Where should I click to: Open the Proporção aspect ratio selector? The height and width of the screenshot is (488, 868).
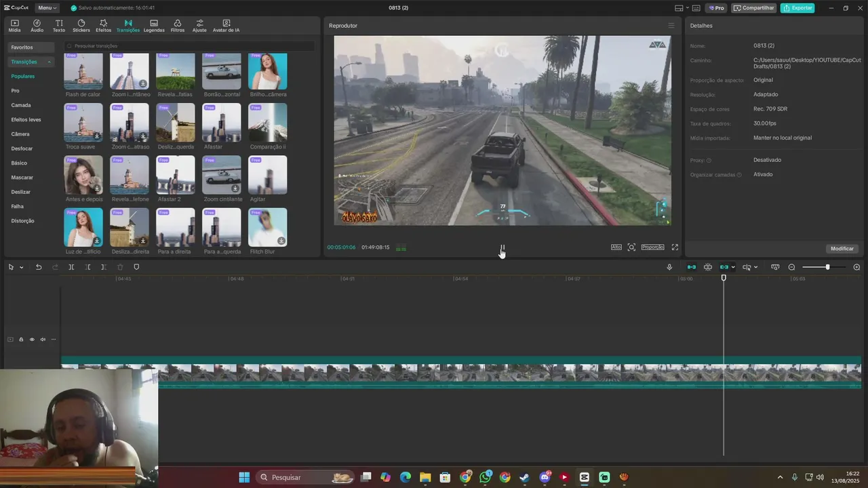pyautogui.click(x=653, y=247)
